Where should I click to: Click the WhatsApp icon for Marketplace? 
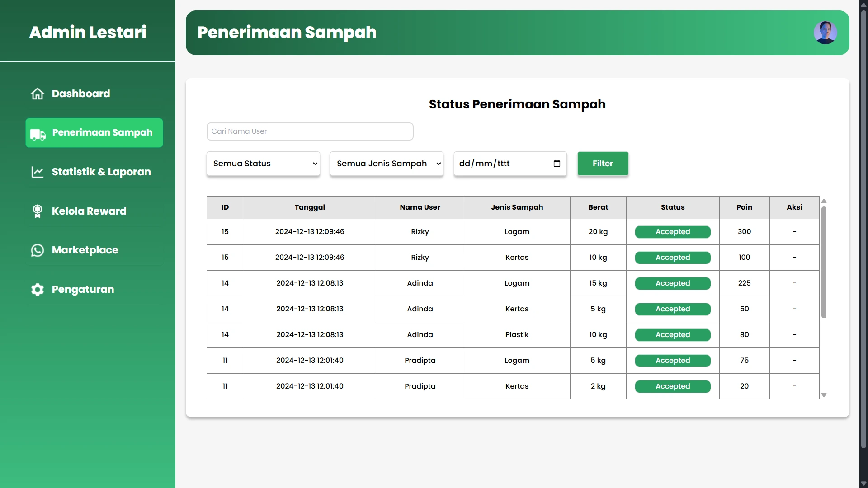pyautogui.click(x=38, y=250)
